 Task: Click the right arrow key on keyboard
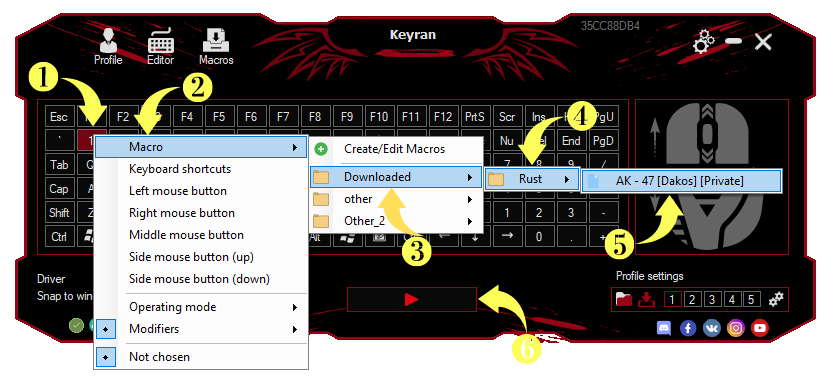click(507, 236)
